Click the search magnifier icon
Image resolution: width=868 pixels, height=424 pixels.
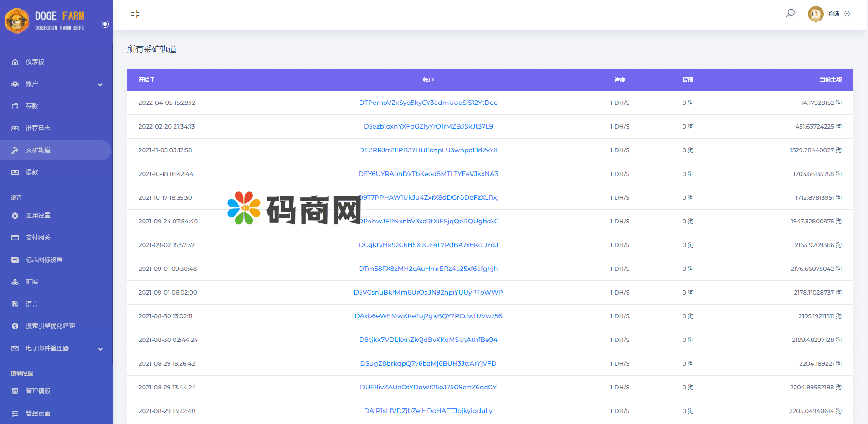(790, 13)
